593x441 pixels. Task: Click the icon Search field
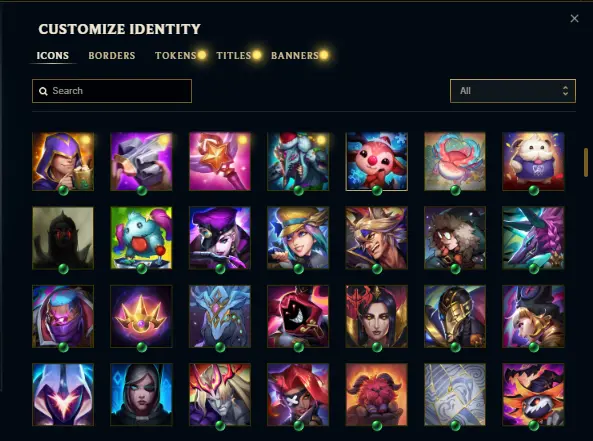[x=112, y=91]
